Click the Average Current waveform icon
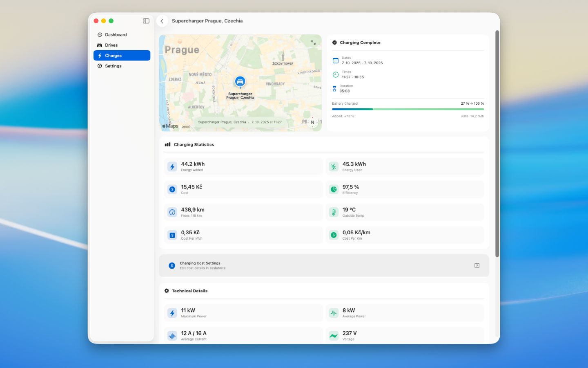588x368 pixels. (172, 336)
